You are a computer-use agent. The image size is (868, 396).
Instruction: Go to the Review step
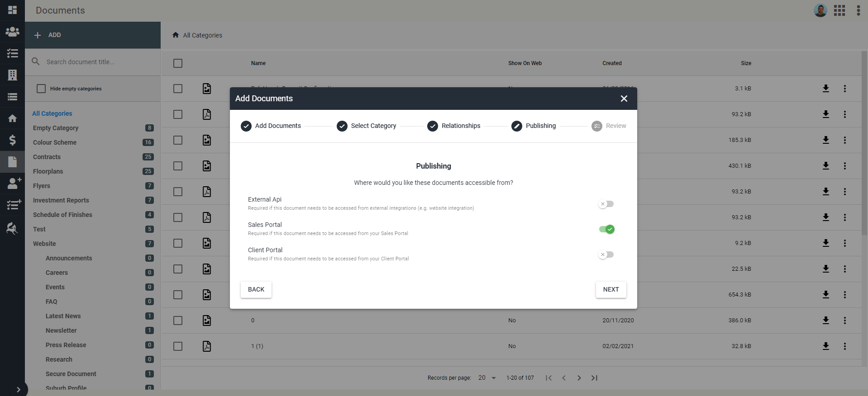point(609,126)
